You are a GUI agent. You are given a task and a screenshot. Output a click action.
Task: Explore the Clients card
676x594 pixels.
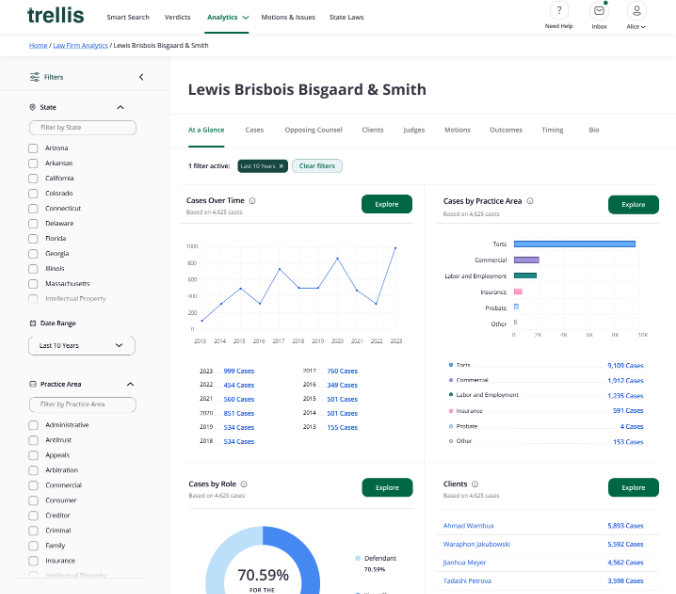633,488
